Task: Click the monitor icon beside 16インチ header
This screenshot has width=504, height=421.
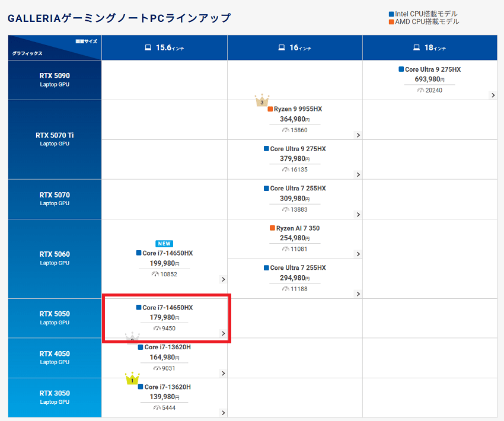Action: coord(282,47)
